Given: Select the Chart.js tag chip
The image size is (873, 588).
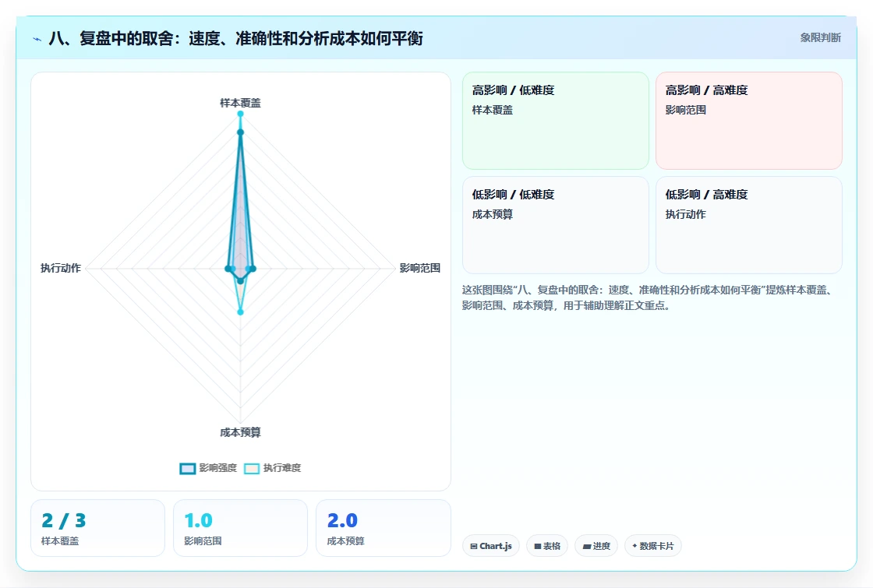Looking at the screenshot, I should click(491, 546).
